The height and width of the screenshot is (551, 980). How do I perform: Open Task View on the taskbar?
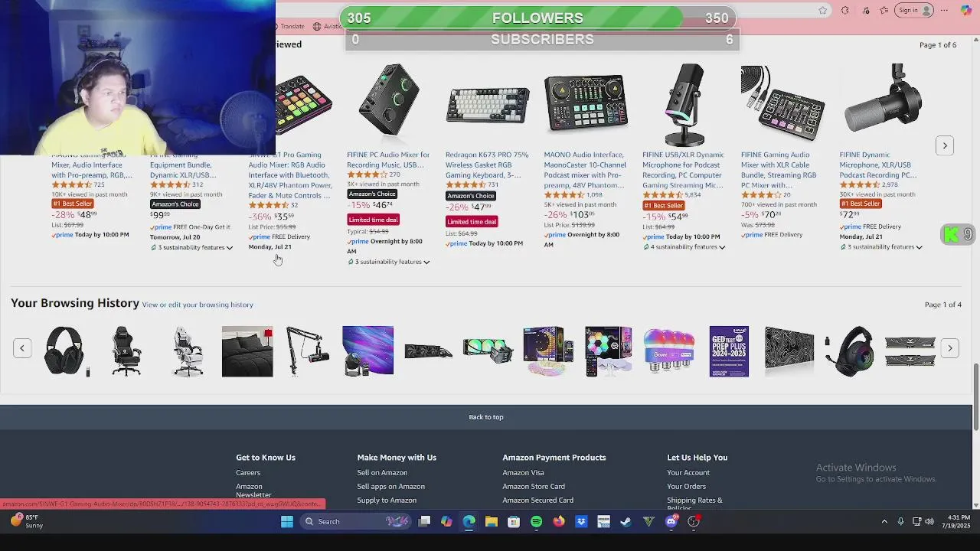click(x=424, y=522)
